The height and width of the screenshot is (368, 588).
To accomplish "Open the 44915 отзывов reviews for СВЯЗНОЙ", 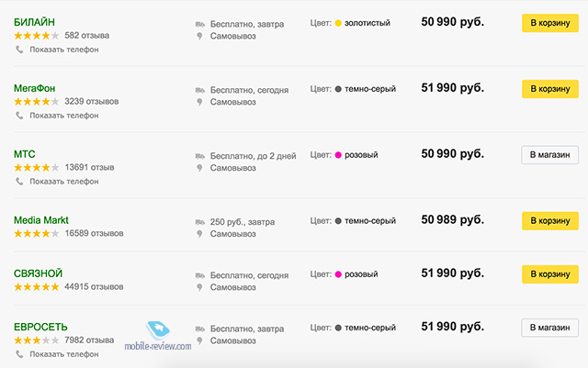I will tap(94, 287).
